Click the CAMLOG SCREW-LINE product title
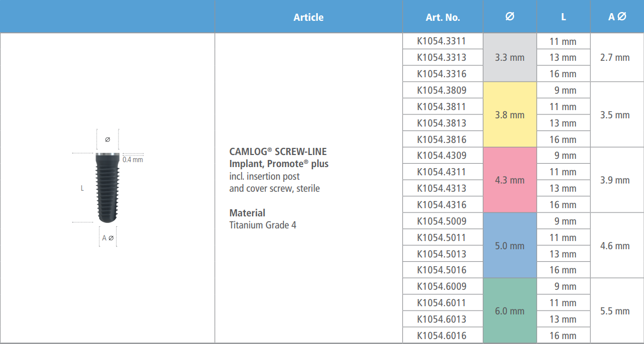Viewport: 644px width, 344px height. 278,152
